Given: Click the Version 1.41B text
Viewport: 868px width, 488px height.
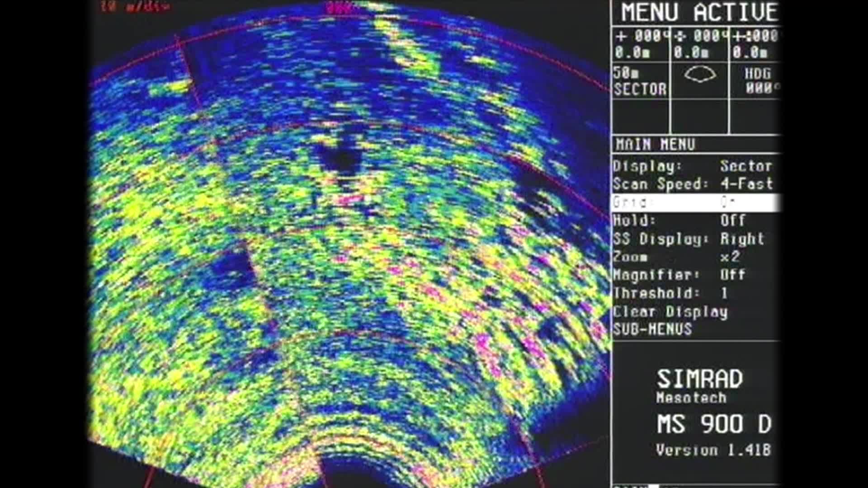Looking at the screenshot, I should point(713,450).
